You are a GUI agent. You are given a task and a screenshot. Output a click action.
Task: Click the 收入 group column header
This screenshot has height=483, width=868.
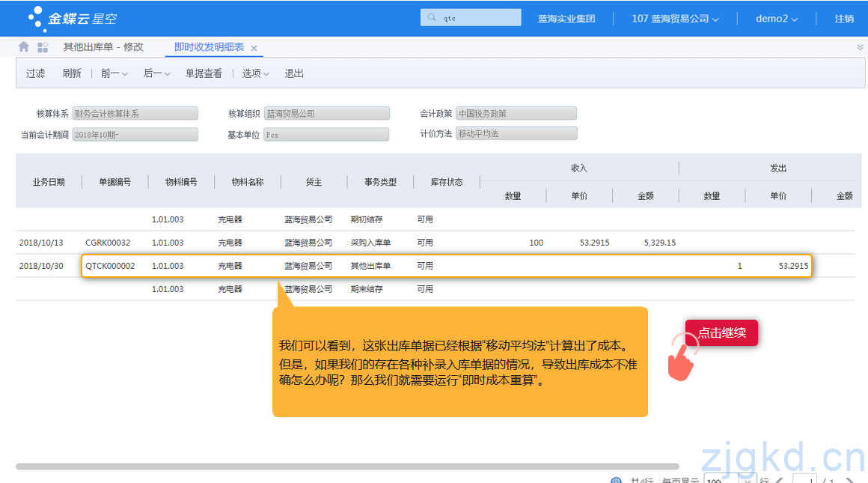tap(579, 168)
